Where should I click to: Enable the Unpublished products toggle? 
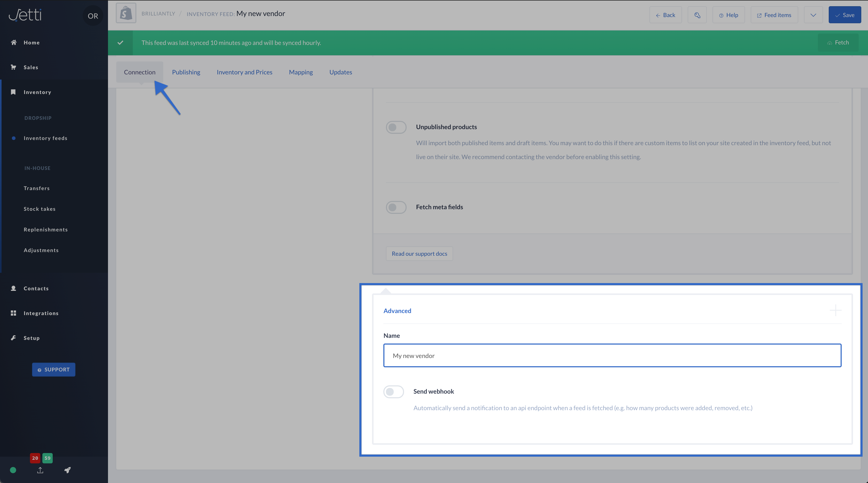[x=396, y=127]
